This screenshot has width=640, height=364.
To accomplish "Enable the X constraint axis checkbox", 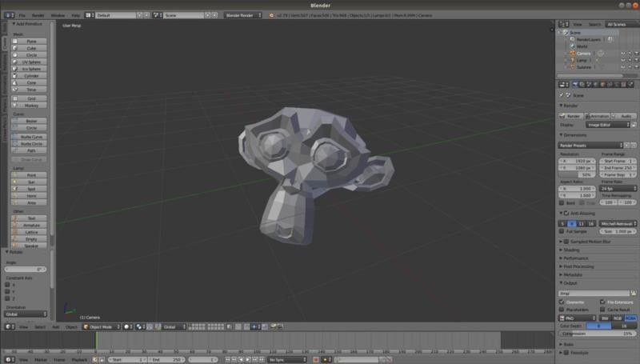I will [8, 284].
